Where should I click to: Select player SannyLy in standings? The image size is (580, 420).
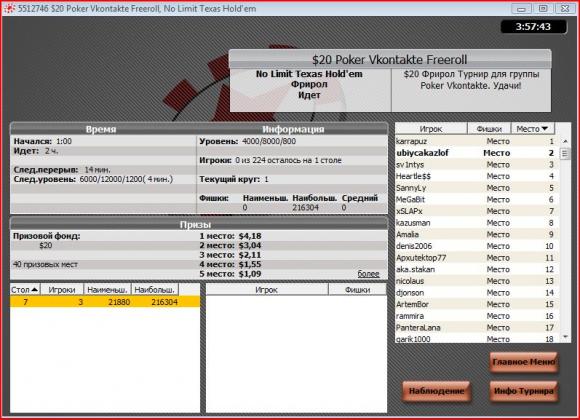pyautogui.click(x=475, y=188)
